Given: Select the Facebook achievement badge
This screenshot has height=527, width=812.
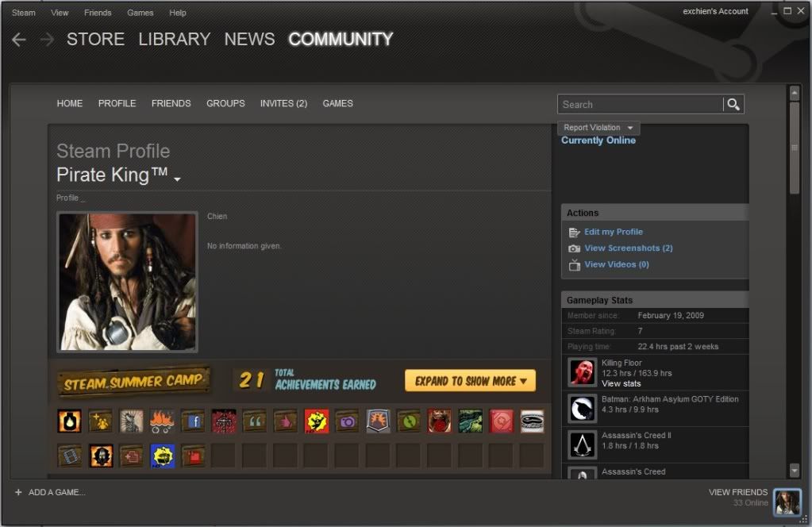Looking at the screenshot, I should (x=193, y=421).
